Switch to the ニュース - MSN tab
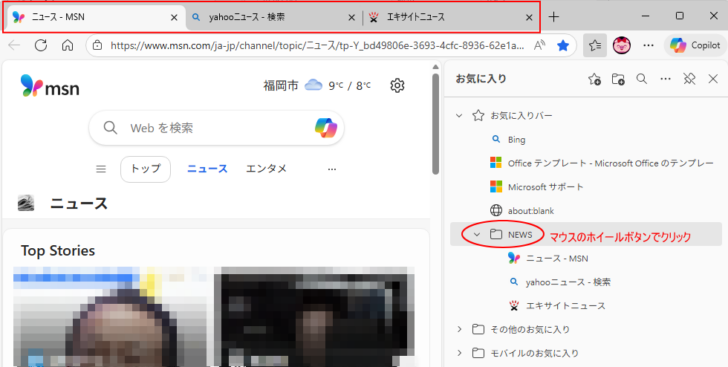Viewport: 728px width, 367px height. click(95, 18)
